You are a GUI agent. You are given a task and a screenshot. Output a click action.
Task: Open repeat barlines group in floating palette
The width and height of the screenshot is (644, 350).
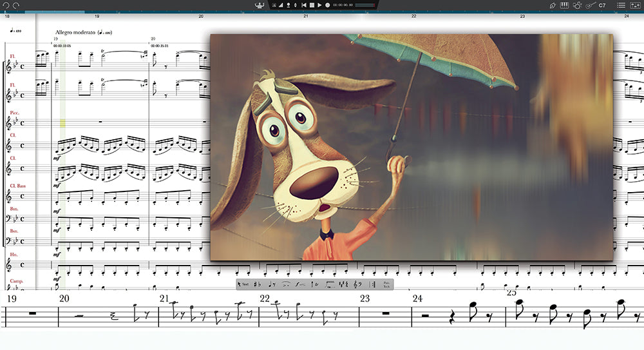pyautogui.click(x=372, y=284)
